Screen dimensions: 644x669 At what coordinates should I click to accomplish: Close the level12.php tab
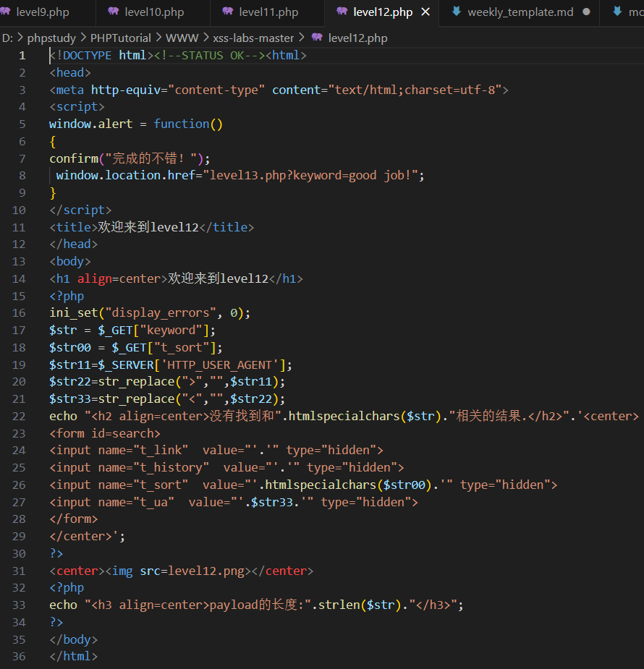425,12
